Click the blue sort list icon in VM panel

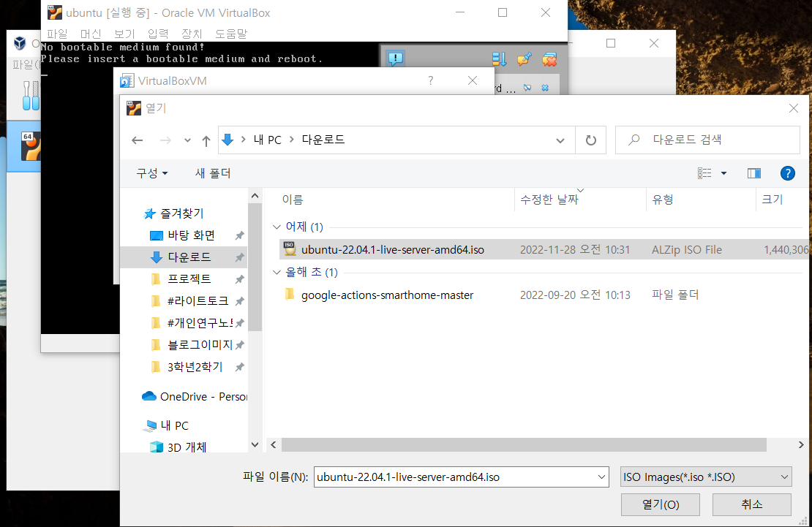[x=499, y=59]
